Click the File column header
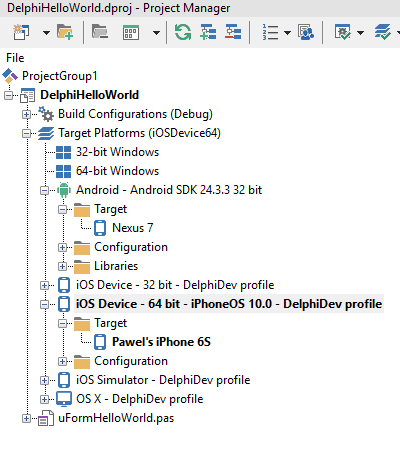Screen dimensions: 400x456 (15, 58)
